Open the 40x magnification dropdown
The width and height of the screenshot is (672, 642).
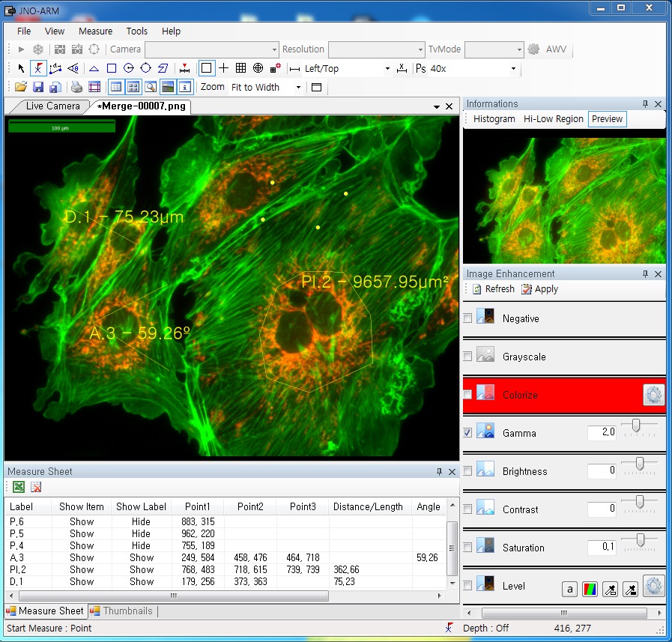(513, 69)
